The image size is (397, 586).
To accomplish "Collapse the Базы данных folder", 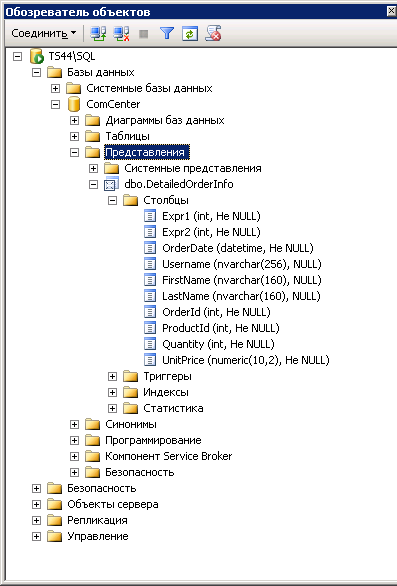I will click(x=36, y=73).
